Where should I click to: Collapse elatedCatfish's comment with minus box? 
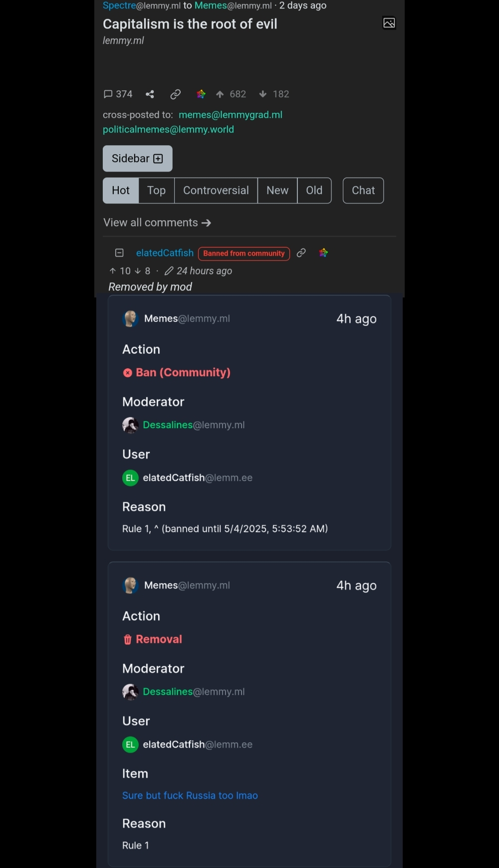119,253
